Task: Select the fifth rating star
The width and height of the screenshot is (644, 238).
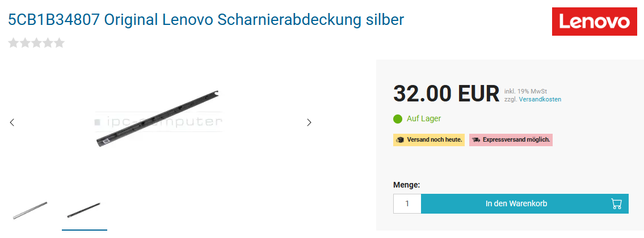Action: pyautogui.click(x=60, y=42)
